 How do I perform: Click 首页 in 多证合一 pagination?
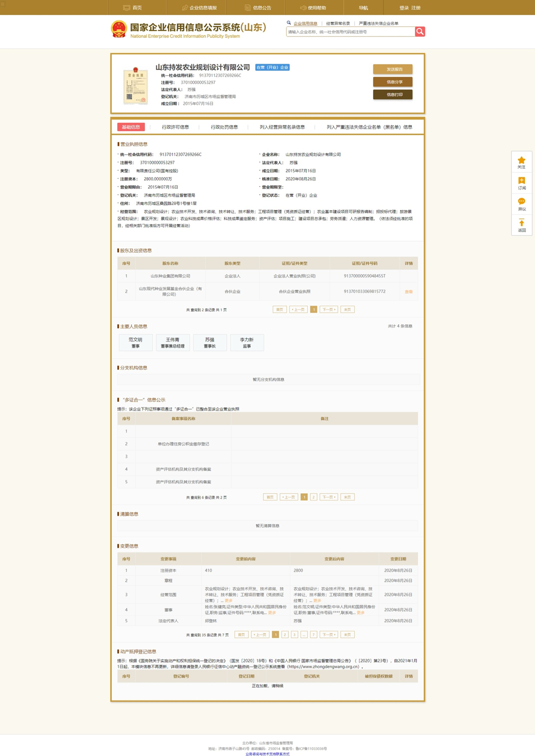pyautogui.click(x=270, y=497)
